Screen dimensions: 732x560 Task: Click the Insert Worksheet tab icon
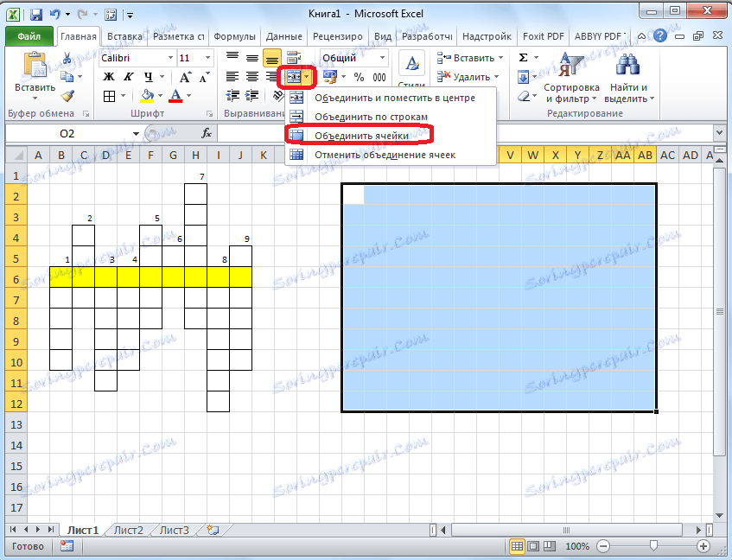click(213, 530)
